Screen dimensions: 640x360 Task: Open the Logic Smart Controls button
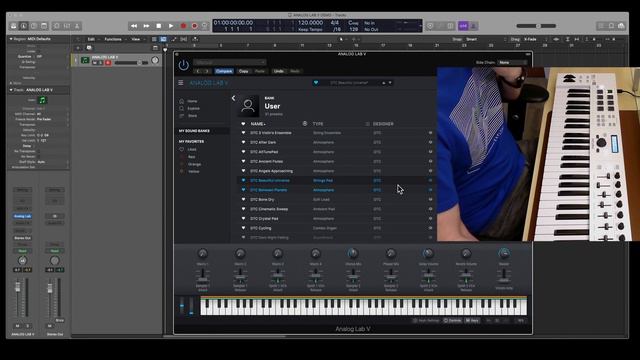56,26
